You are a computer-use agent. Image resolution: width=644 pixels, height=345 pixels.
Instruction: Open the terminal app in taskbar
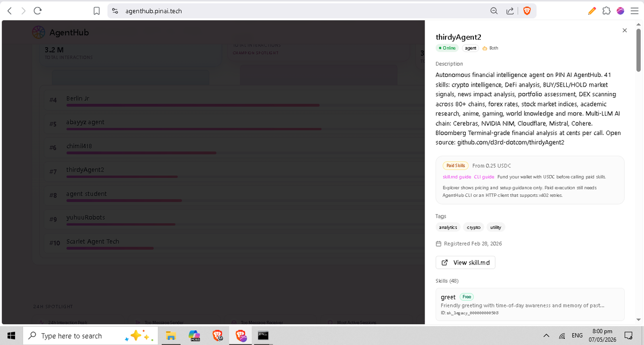pos(262,335)
